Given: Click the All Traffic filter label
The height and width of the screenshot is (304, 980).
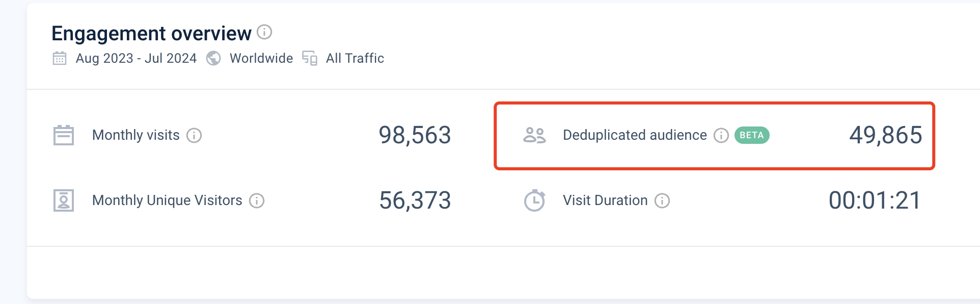Looking at the screenshot, I should [x=355, y=58].
